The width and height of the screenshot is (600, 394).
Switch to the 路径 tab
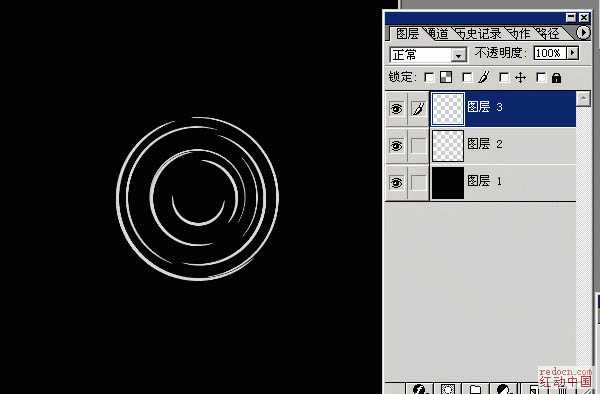tap(548, 34)
